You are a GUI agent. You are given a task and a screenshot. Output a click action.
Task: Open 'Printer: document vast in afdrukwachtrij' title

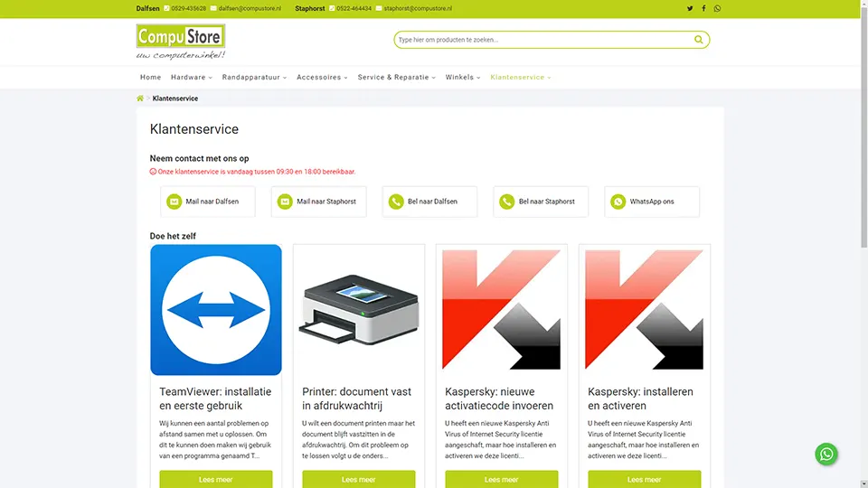(356, 399)
